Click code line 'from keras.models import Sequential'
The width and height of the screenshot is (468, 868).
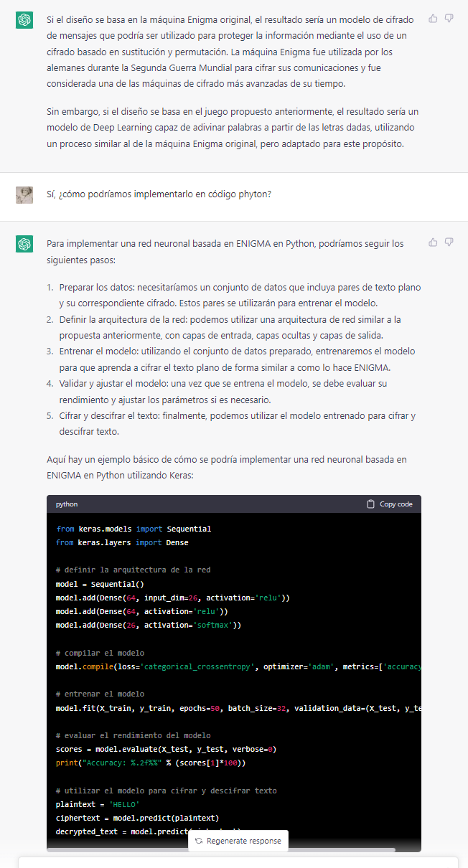(x=134, y=529)
